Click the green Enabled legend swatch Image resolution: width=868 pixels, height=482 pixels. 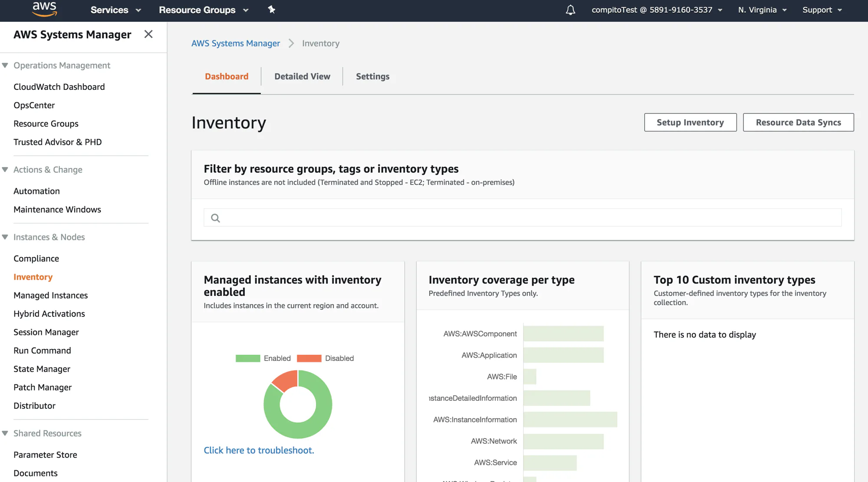(248, 358)
